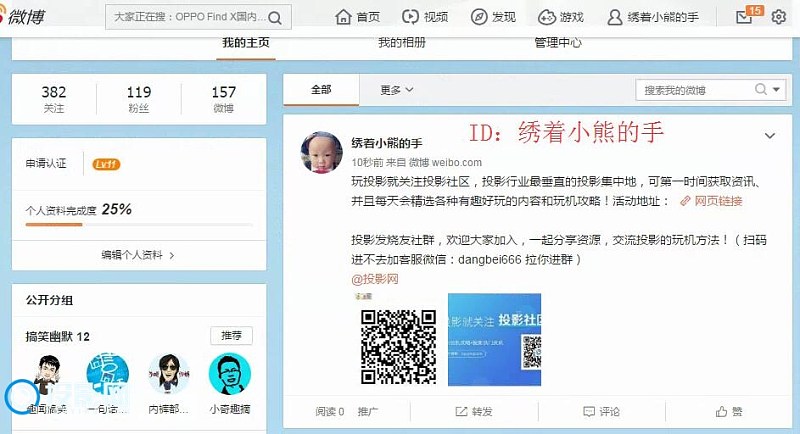The height and width of the screenshot is (434, 800).
Task: Open 编辑个人资料 edit profile
Action: pyautogui.click(x=132, y=255)
